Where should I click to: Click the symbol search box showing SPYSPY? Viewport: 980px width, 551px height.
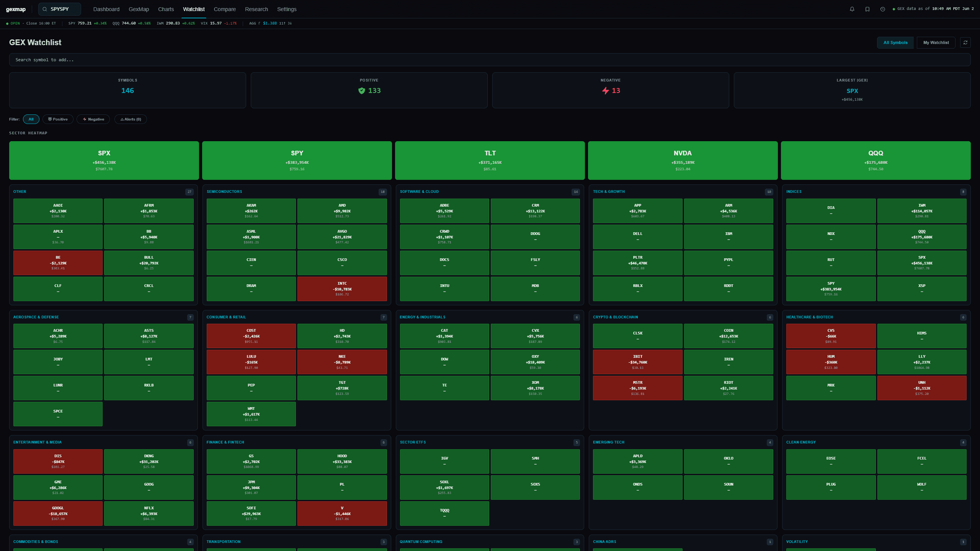(60, 9)
